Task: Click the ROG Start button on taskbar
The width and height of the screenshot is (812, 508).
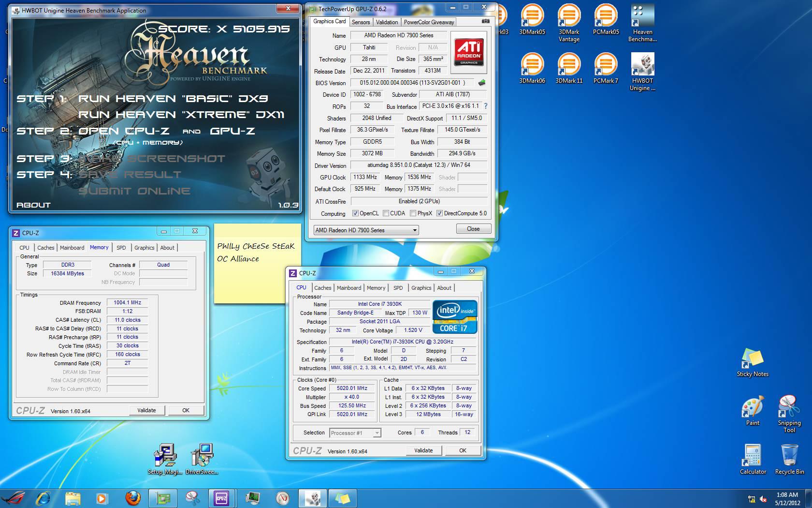Action: (13, 498)
